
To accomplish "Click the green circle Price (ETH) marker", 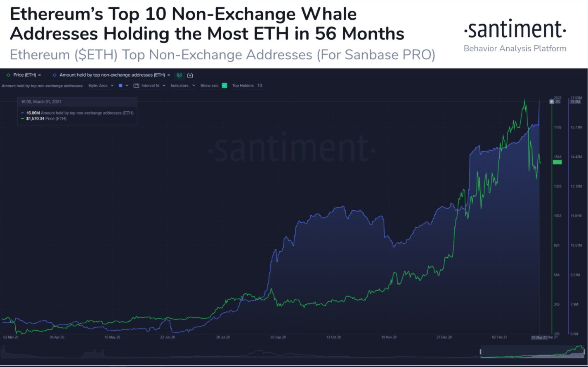I will tap(8, 75).
